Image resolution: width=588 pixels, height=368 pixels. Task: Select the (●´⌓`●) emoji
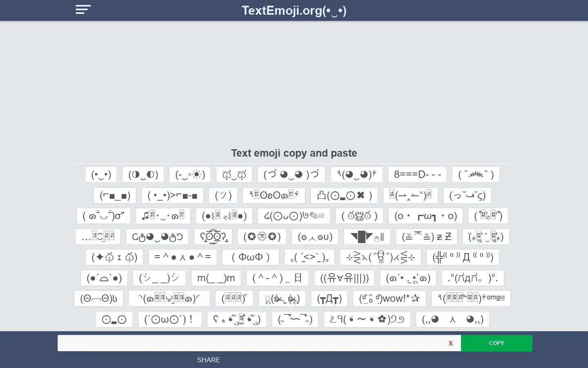click(105, 278)
